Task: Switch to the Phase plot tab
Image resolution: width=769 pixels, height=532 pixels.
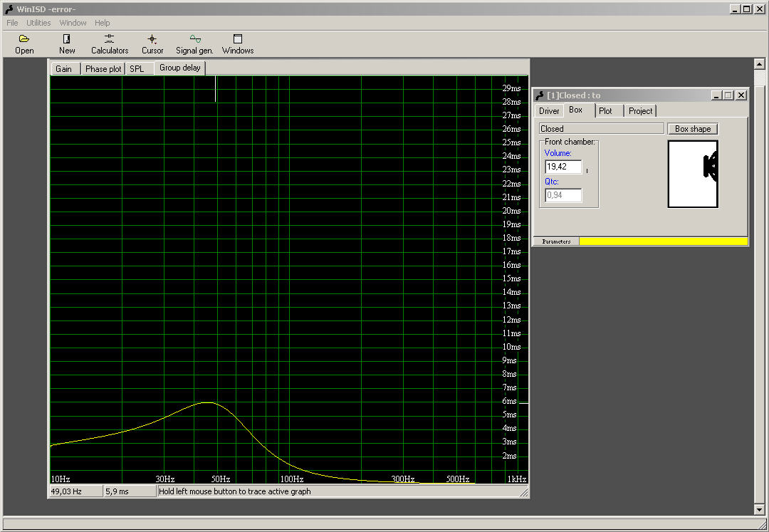Action: tap(103, 69)
